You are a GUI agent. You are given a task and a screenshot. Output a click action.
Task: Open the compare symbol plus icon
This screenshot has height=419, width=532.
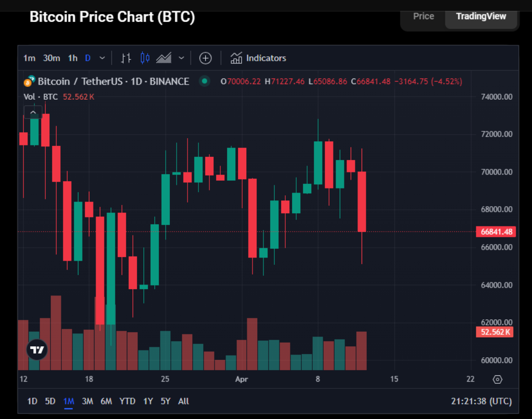[x=205, y=58]
